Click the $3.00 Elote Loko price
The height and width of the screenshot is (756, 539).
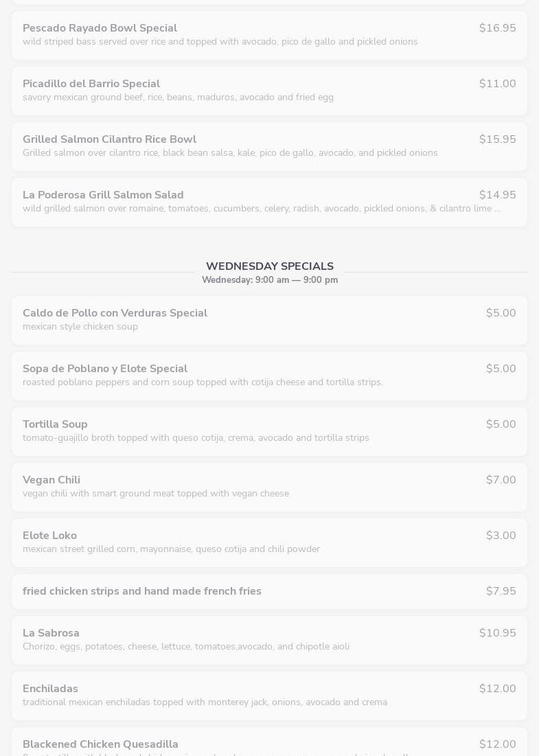click(501, 536)
